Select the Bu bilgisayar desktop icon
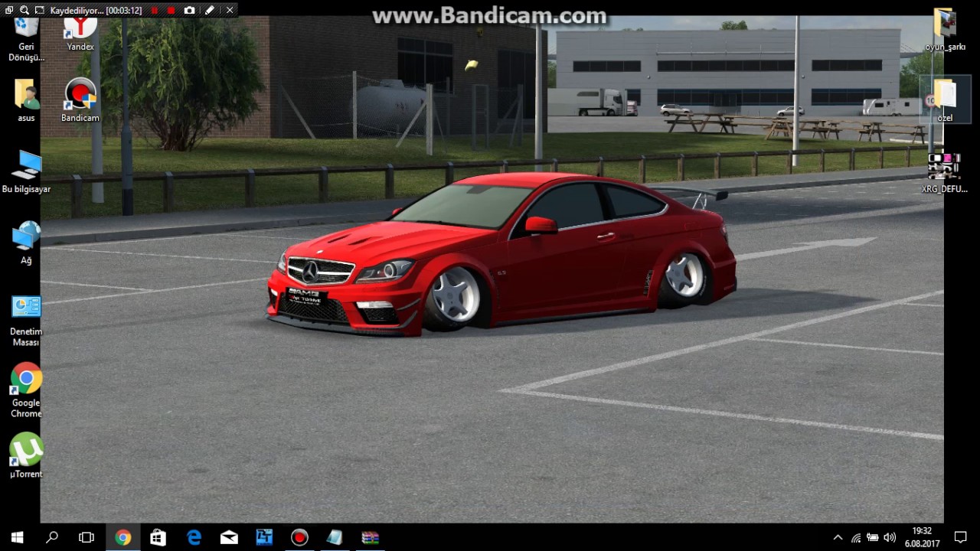This screenshot has width=980, height=551. point(26,171)
